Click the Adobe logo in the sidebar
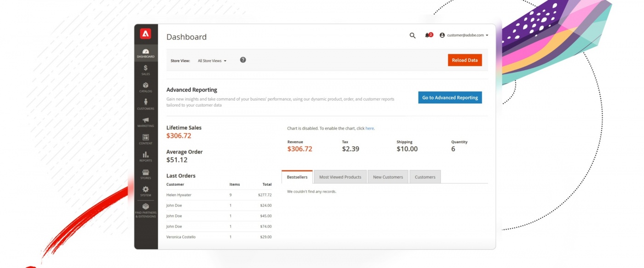The width and height of the screenshot is (644, 268). (x=145, y=34)
